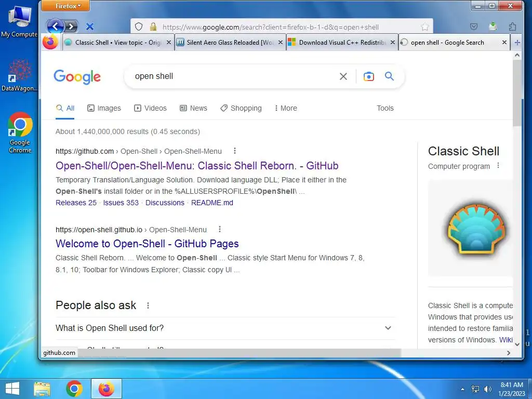The width and height of the screenshot is (532, 399).
Task: Clear the Google search box with the X
Action: click(x=343, y=76)
